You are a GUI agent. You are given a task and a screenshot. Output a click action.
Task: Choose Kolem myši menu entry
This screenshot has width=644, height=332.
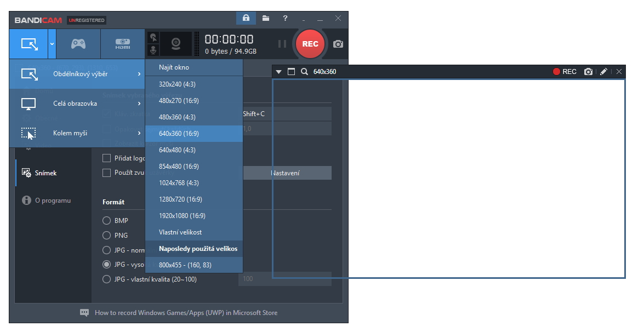[x=77, y=133]
